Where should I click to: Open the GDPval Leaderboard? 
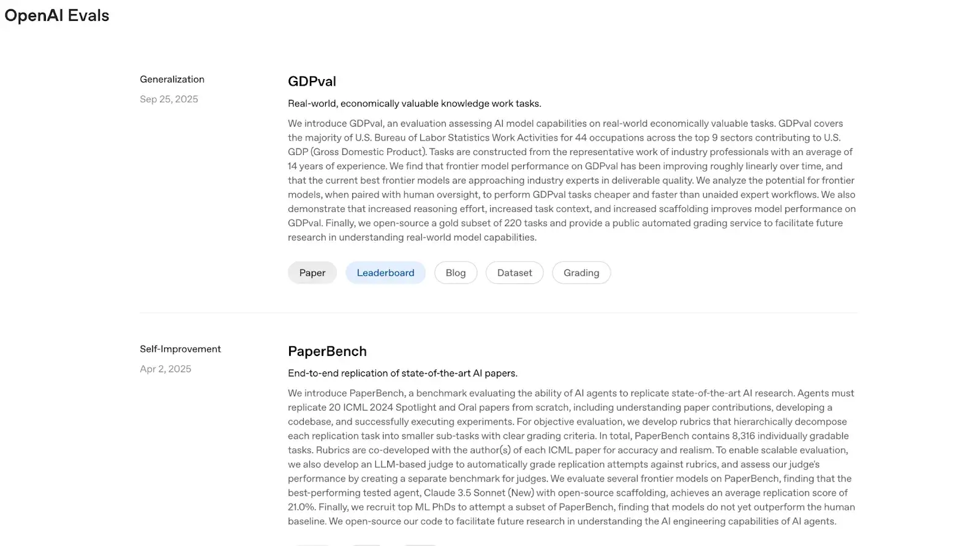pos(385,273)
